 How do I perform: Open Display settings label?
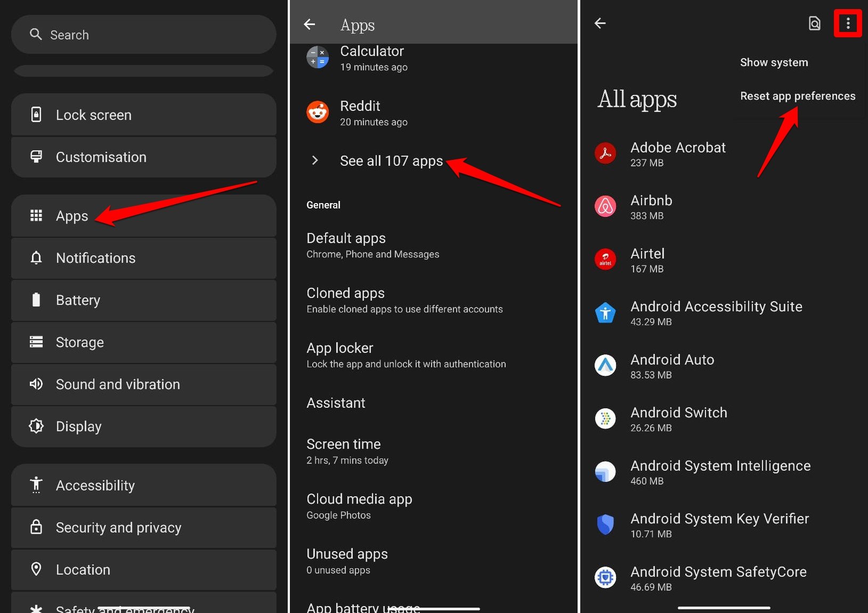79,426
